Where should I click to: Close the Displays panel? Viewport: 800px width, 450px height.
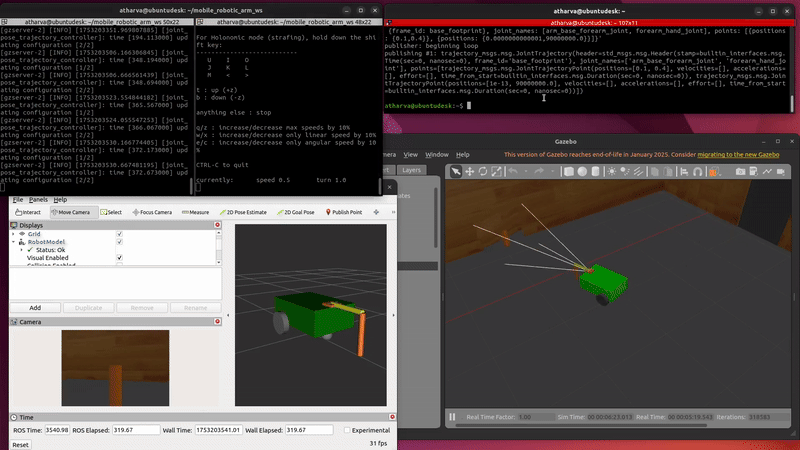[x=217, y=225]
